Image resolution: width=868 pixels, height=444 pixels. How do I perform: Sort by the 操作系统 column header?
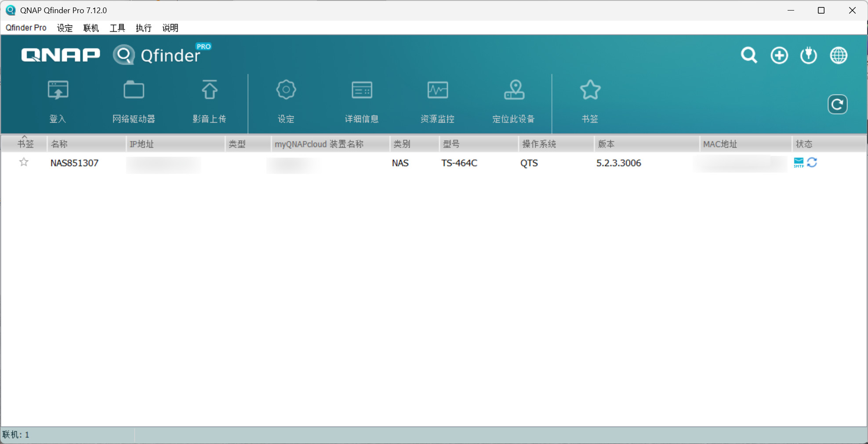click(556, 144)
